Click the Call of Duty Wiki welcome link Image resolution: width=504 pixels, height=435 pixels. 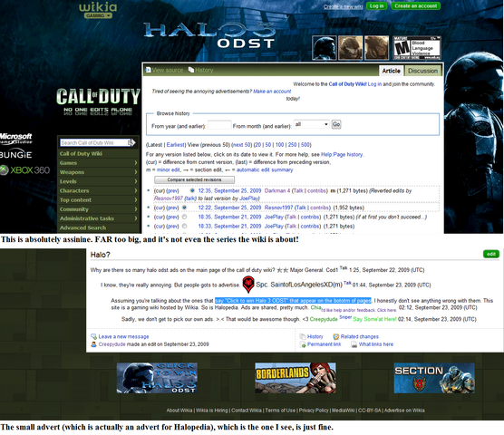(x=347, y=84)
